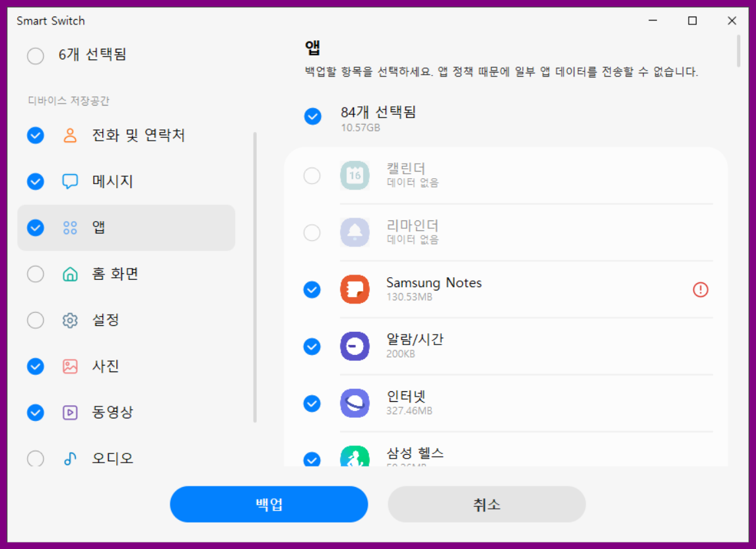Click the 130.53MB size text
The width and height of the screenshot is (756, 549).
click(409, 297)
